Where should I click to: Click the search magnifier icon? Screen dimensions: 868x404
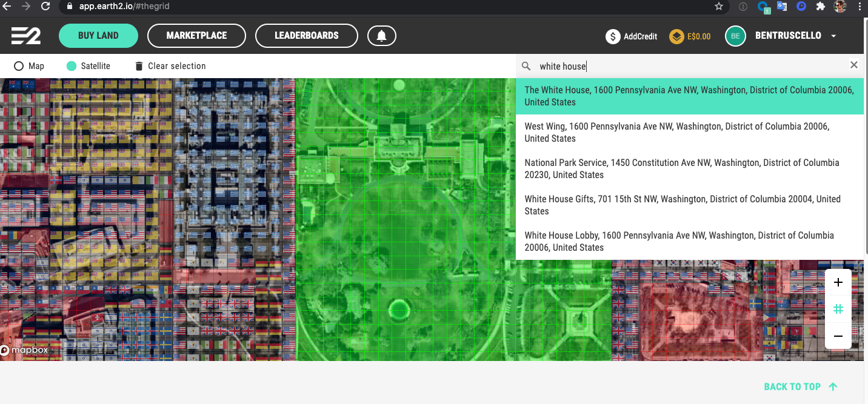click(526, 66)
